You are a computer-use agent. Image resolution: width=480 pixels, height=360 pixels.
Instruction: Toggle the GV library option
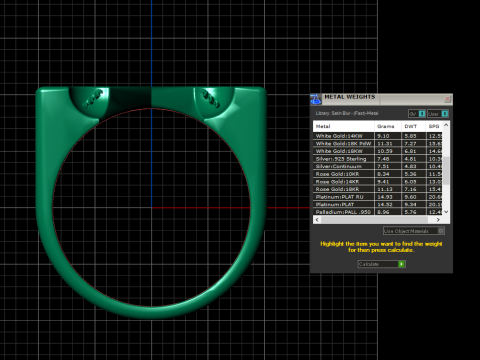pos(417,114)
